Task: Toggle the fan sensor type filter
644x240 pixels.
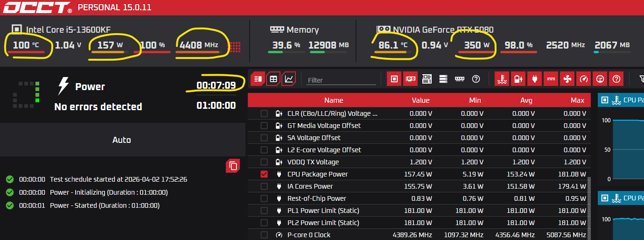Action: point(567,79)
